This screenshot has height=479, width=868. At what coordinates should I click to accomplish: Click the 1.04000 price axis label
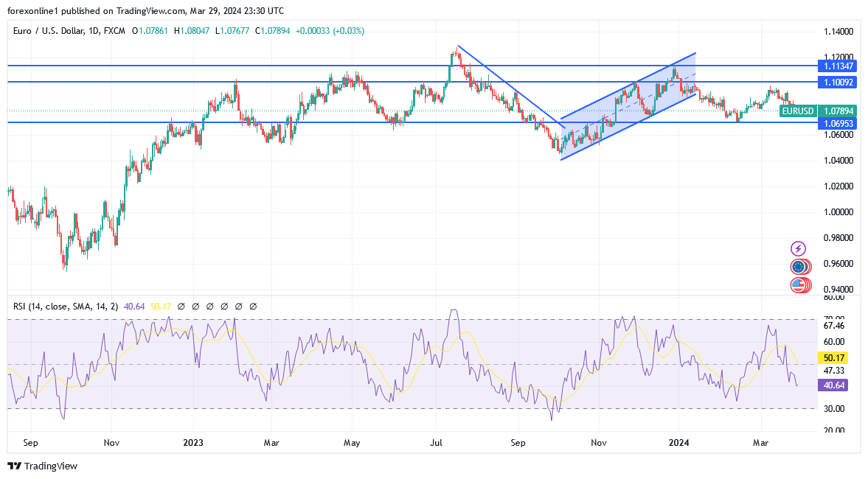pos(838,161)
